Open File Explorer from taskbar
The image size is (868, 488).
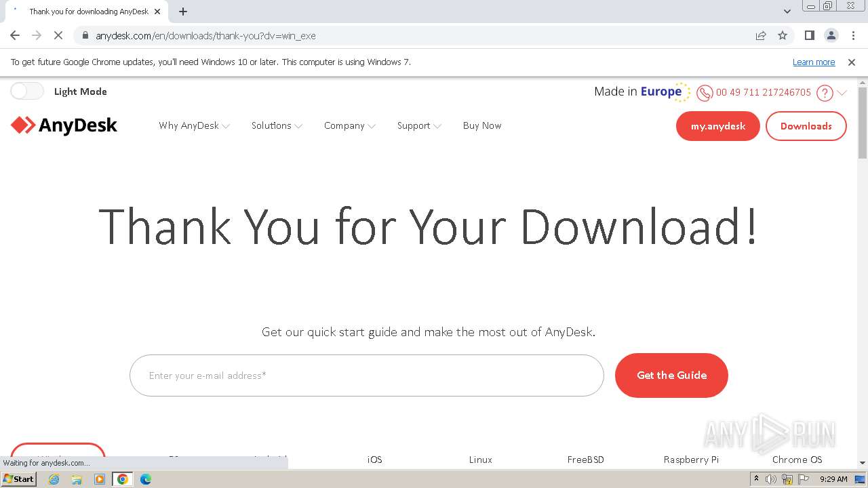click(77, 479)
